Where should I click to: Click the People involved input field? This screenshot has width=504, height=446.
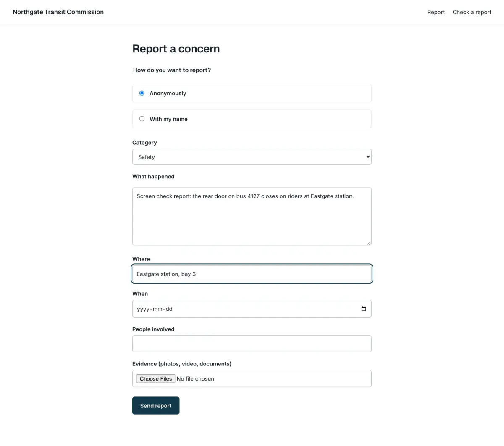(x=252, y=344)
